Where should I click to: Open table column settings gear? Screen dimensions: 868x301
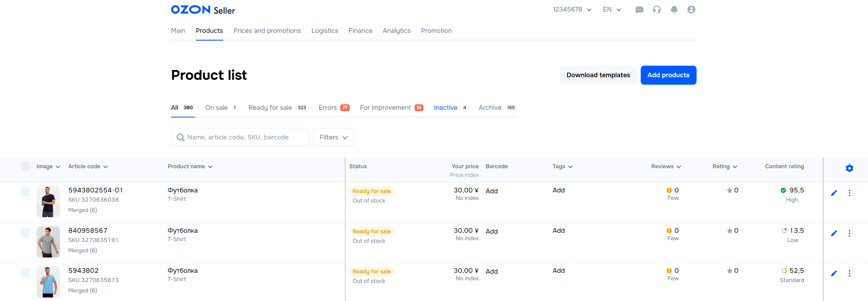(x=849, y=168)
